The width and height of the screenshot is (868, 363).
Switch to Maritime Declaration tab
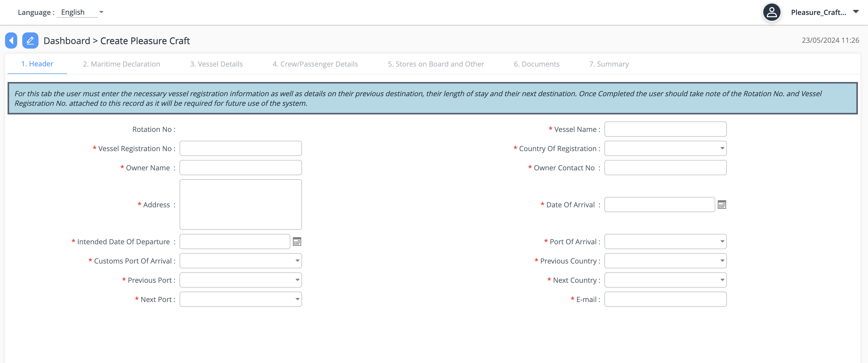(x=121, y=64)
